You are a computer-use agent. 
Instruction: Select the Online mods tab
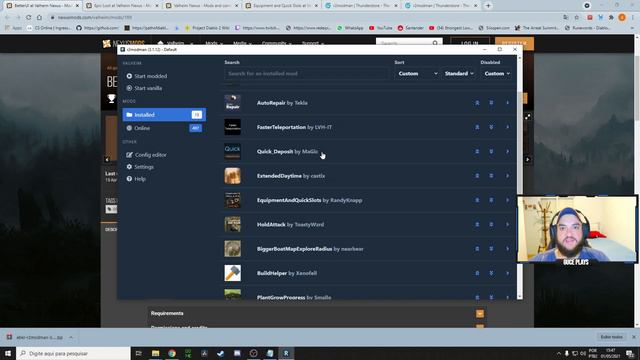coord(164,128)
